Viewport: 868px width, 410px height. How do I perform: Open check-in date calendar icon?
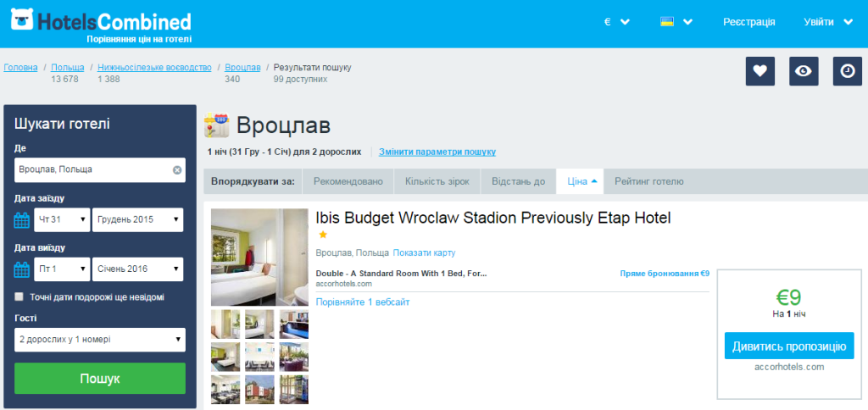coord(21,220)
